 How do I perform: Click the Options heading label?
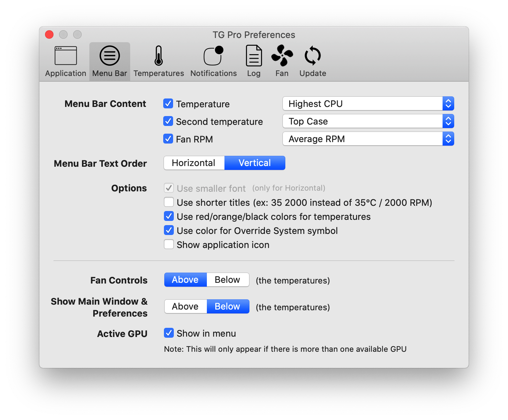129,188
